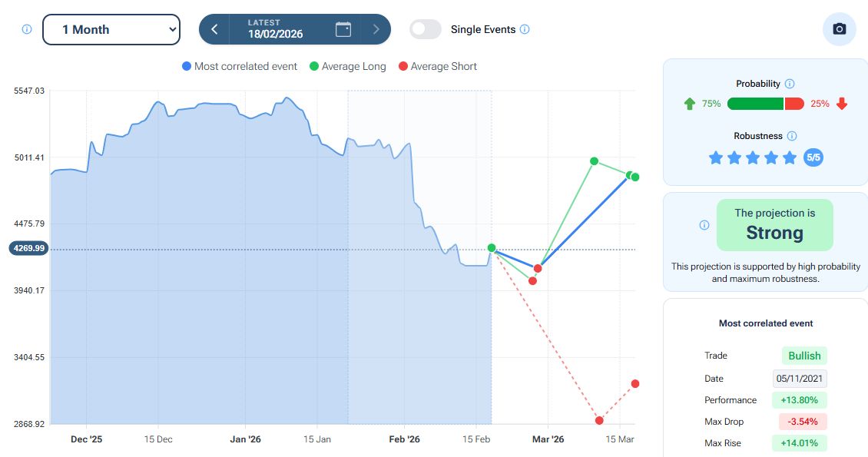
Task: Click the green up-arrow probability icon
Action: pyautogui.click(x=689, y=104)
